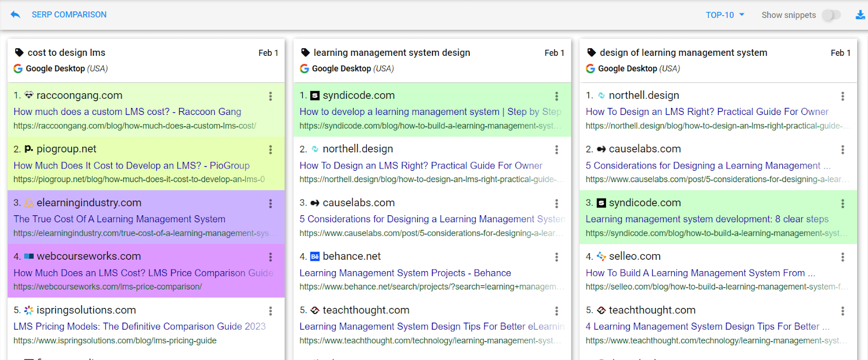868x360 pixels.
Task: Open 'The True Cost Of A Learning Management System' link
Action: (x=119, y=219)
